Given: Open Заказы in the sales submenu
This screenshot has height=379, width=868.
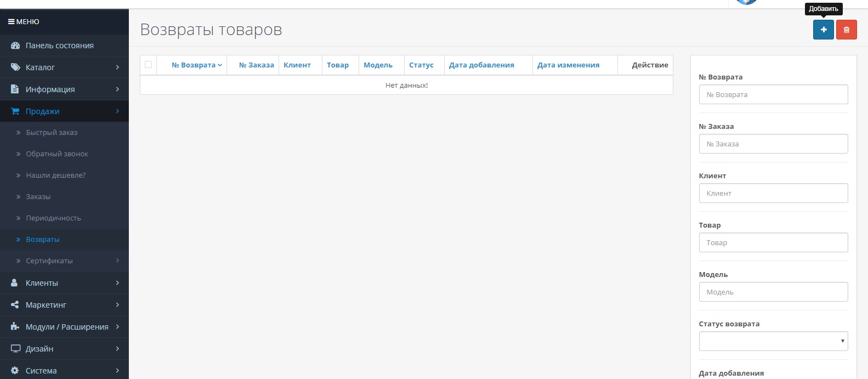Looking at the screenshot, I should (x=38, y=197).
